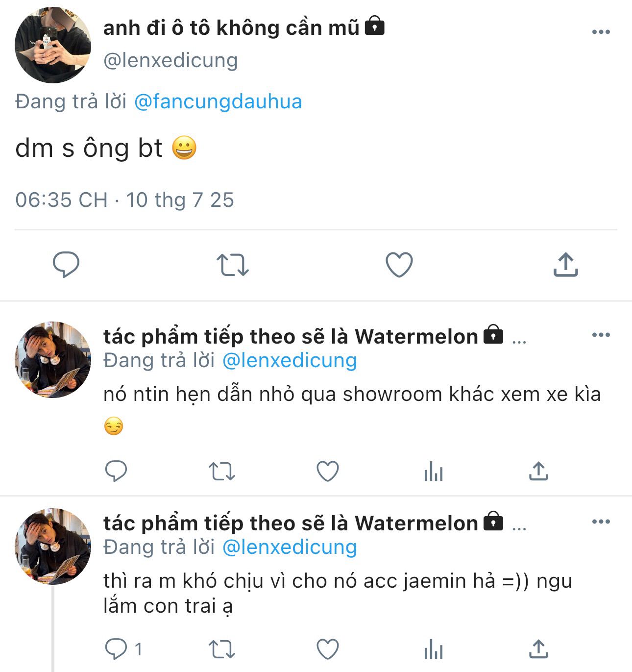Open more options for the showroom reply

pos(601,335)
